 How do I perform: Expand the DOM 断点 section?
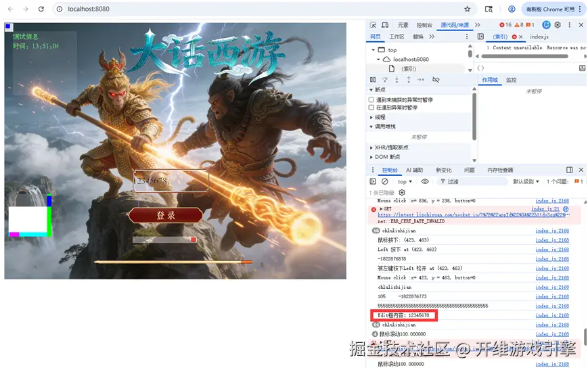371,157
